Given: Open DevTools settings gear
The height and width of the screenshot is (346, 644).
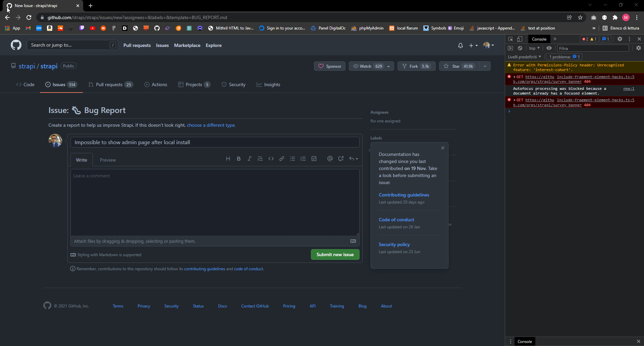Looking at the screenshot, I should [620, 39].
